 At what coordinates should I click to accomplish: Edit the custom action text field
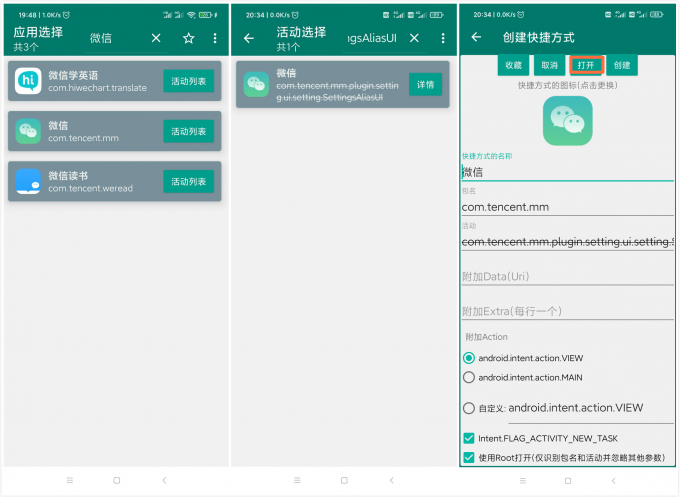[x=591, y=409]
